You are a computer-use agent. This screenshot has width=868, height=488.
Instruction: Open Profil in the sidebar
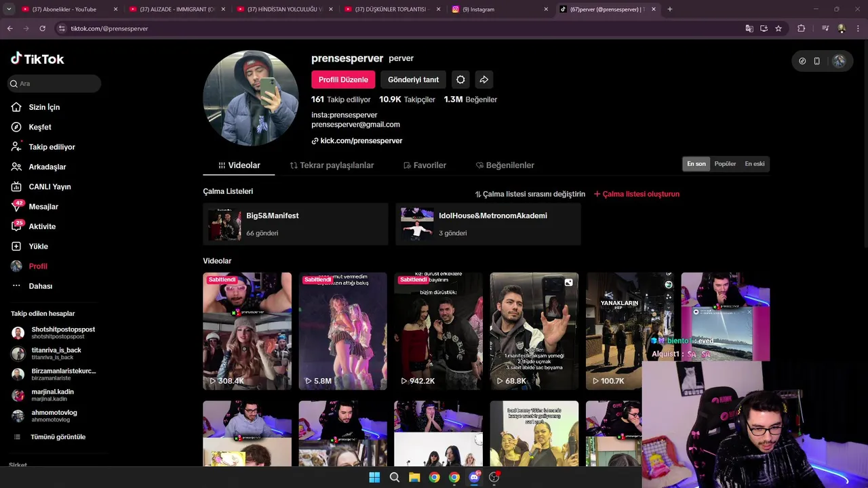click(x=38, y=266)
